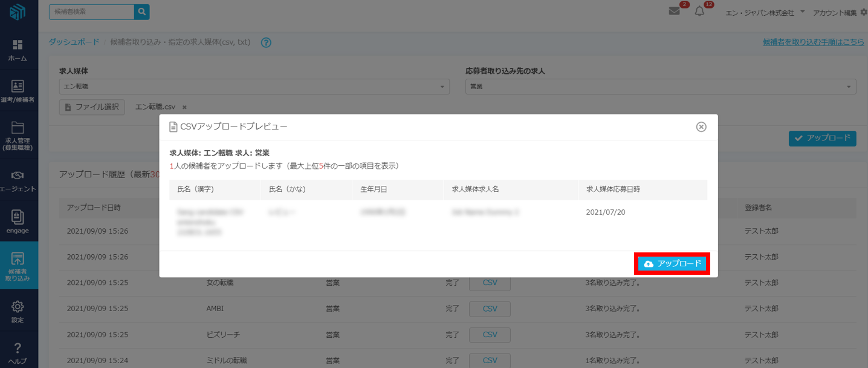Screen dimensions: 868x368
Task: Click into the 候補者検索 search field
Action: (91, 11)
